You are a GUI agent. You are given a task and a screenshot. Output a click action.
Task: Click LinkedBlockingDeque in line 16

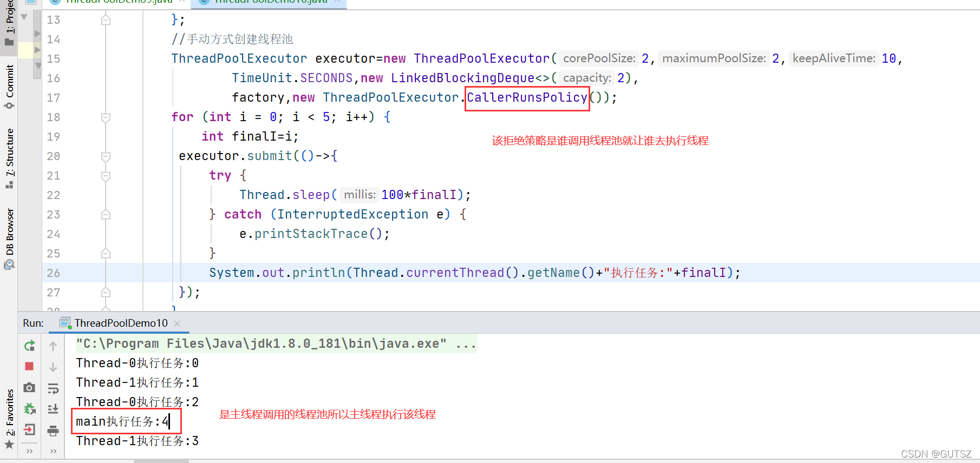click(x=463, y=78)
